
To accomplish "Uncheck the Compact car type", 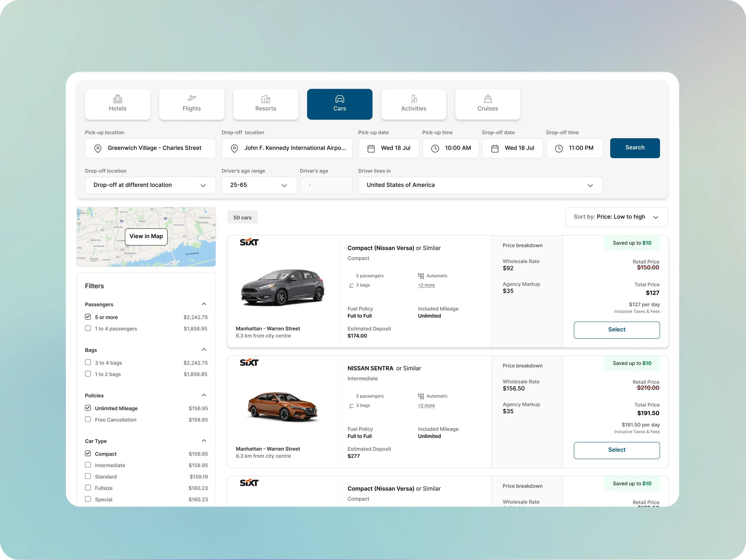I will (88, 454).
